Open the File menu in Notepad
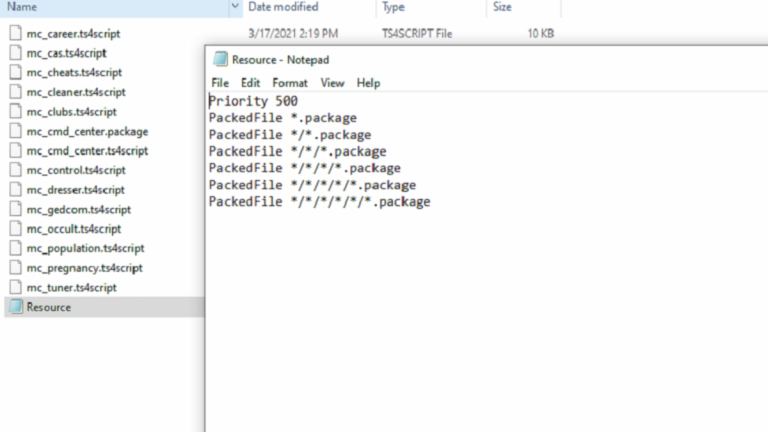 [220, 83]
